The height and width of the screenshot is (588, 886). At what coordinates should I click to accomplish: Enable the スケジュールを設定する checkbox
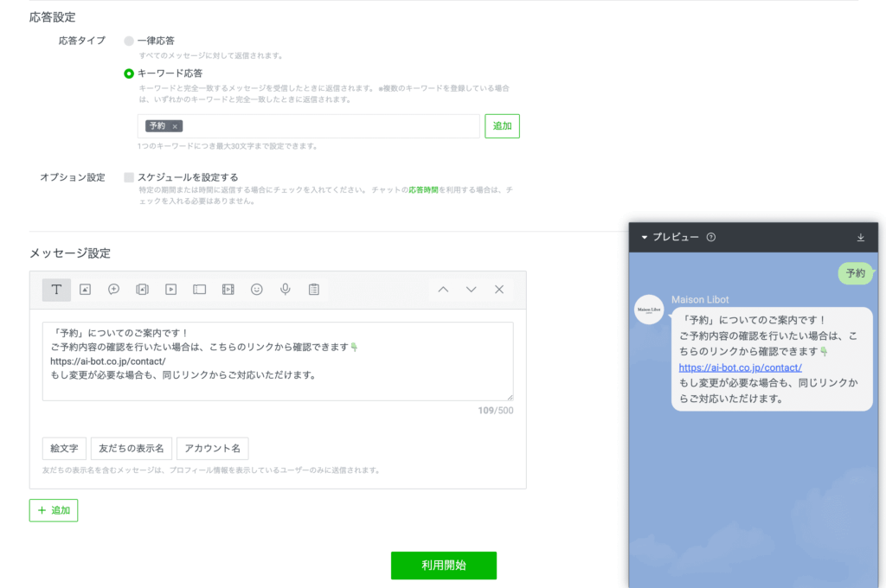point(129,177)
